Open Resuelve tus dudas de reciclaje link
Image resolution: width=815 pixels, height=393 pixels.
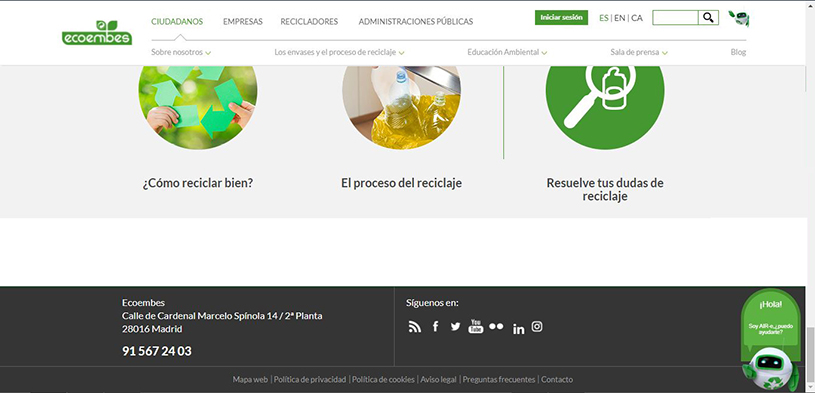(x=605, y=190)
